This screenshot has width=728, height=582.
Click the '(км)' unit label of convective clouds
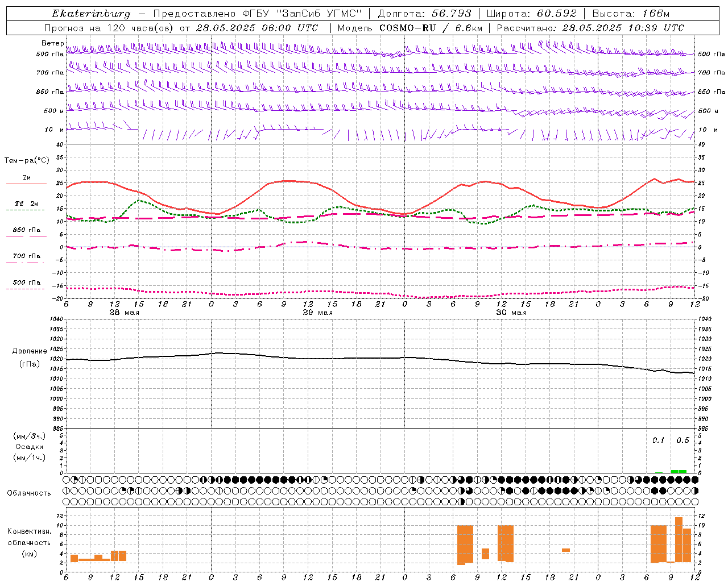[x=29, y=554]
